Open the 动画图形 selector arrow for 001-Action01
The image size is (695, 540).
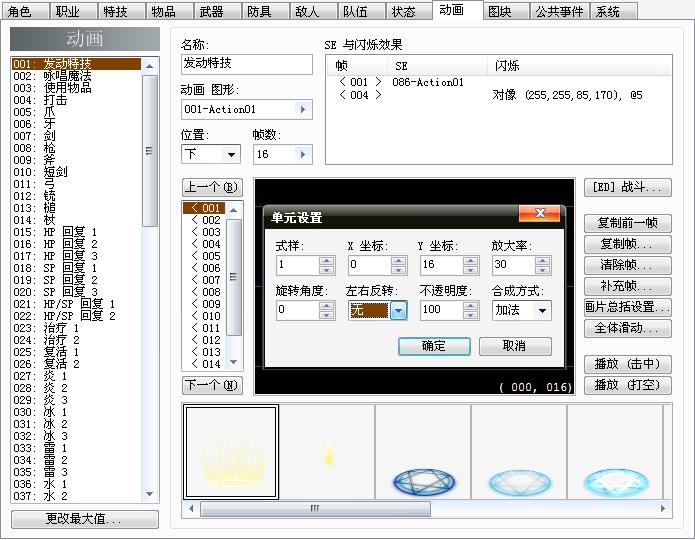pos(303,110)
